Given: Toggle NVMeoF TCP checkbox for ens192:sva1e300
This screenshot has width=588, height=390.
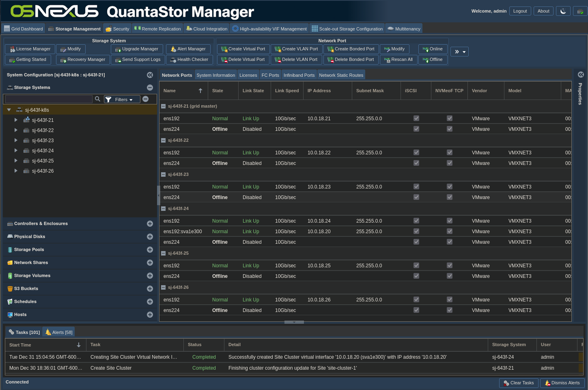Looking at the screenshot, I should pyautogui.click(x=449, y=231).
